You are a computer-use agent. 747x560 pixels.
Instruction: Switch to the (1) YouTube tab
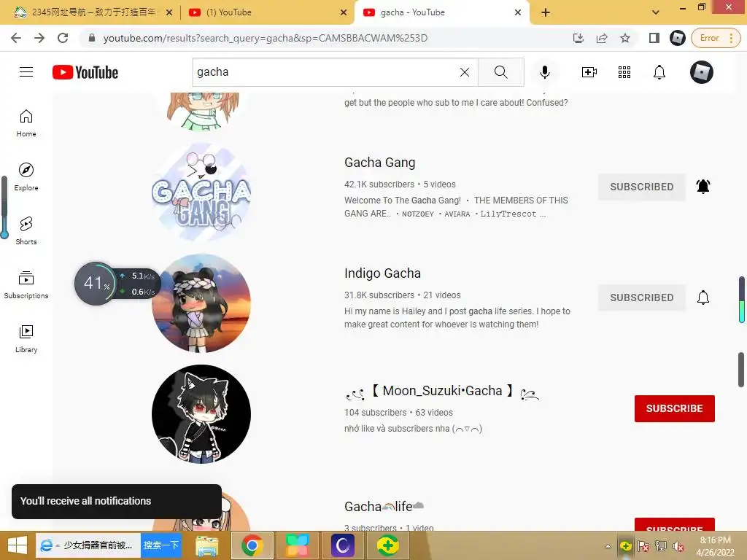coord(267,12)
